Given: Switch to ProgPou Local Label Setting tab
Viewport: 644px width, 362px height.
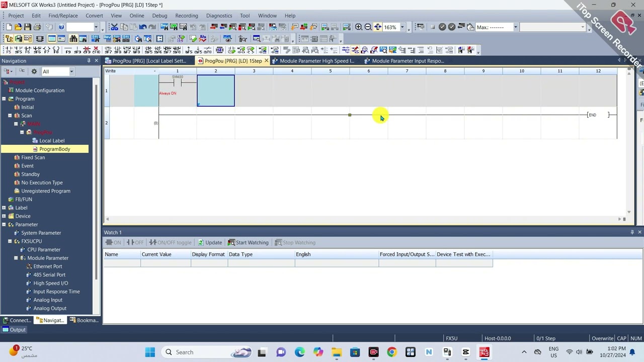Looking at the screenshot, I should click(x=148, y=61).
